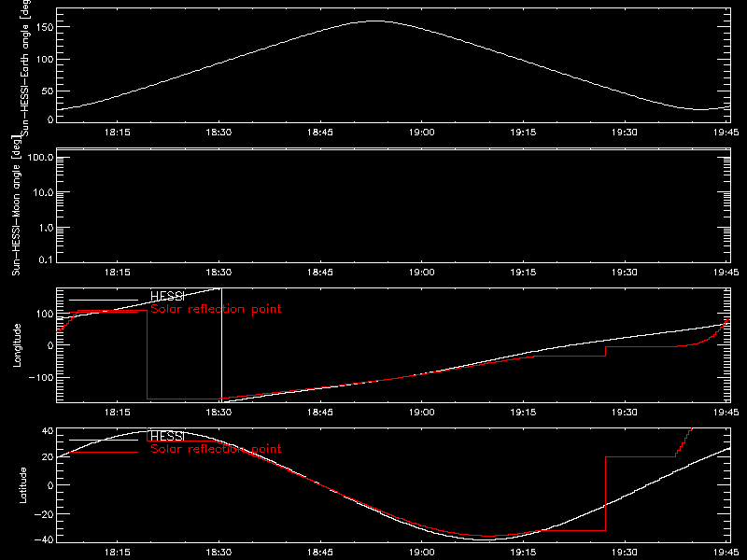The image size is (747, 560).
Task: Click 19:45 time label under Longitude plot
Action: click(x=726, y=412)
